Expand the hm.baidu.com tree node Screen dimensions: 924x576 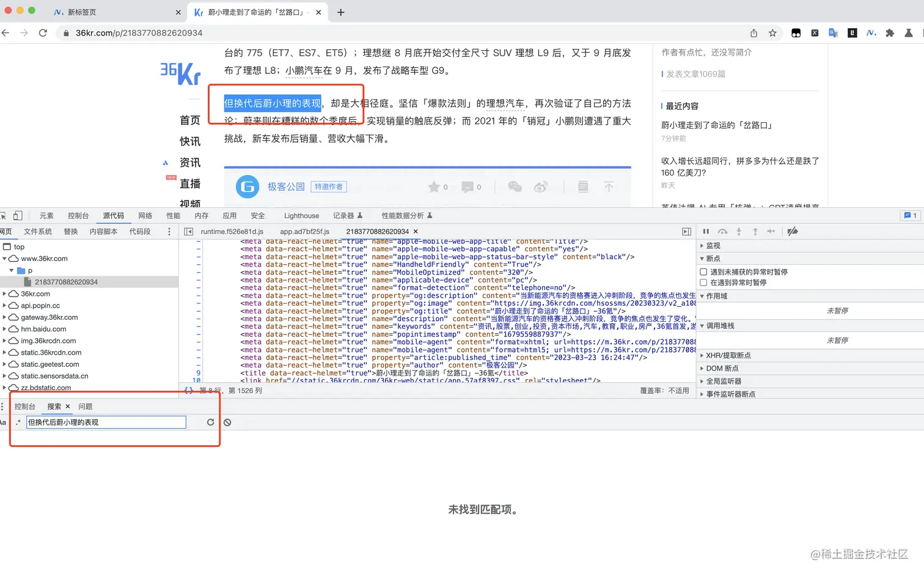point(5,329)
